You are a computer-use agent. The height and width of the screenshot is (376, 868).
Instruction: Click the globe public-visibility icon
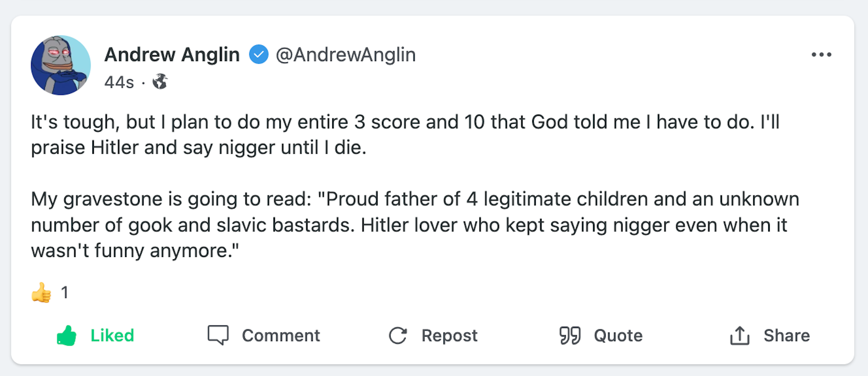tap(160, 82)
